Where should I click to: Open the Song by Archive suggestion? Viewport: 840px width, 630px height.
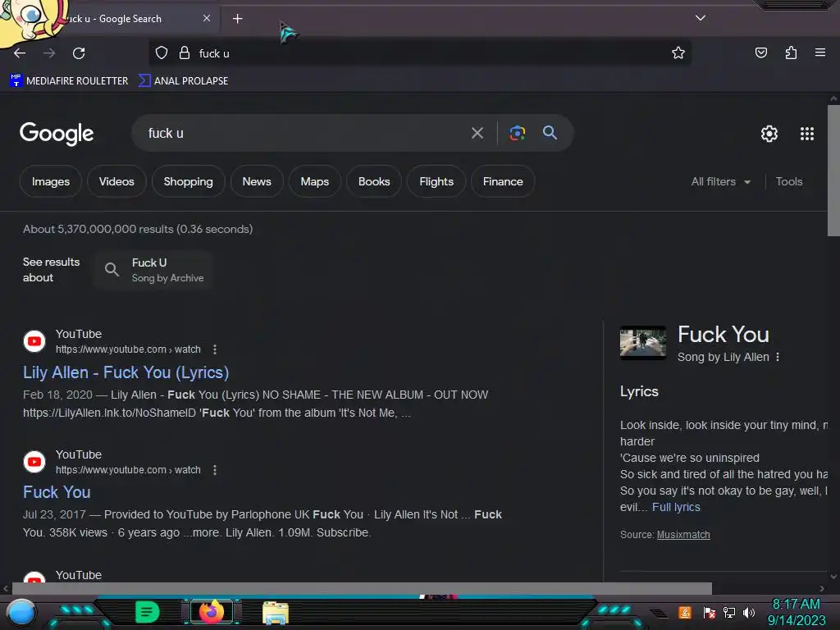pos(154,269)
